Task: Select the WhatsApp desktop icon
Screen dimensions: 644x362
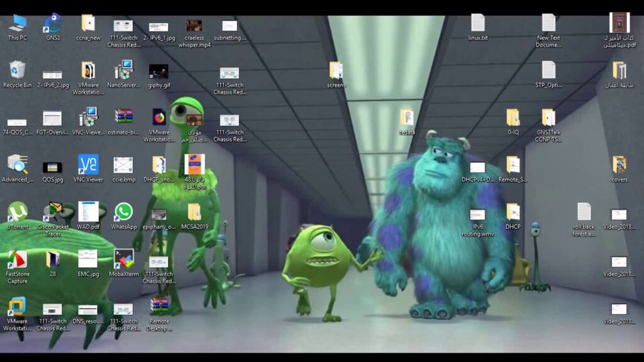Action: pos(123,212)
